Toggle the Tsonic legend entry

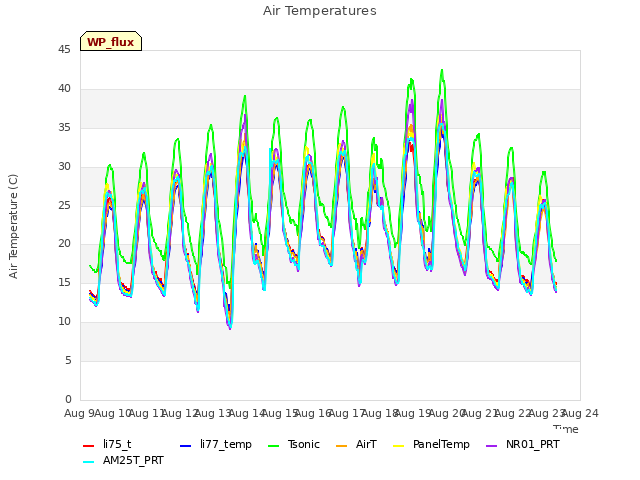coord(294,444)
